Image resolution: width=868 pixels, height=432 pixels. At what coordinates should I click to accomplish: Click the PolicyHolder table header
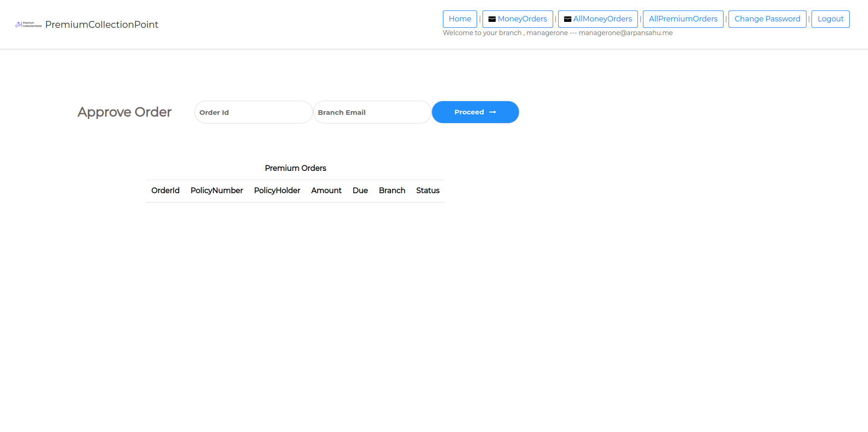click(x=277, y=190)
